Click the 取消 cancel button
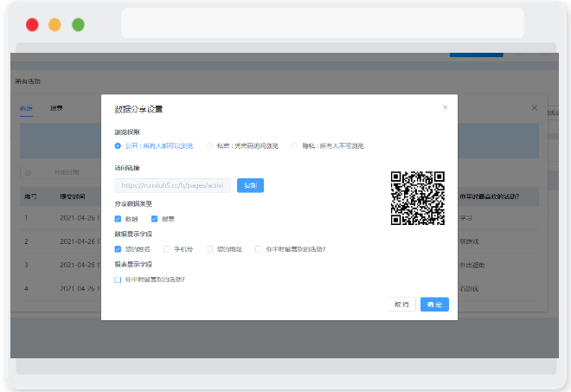Image resolution: width=571 pixels, height=392 pixels. pyautogui.click(x=401, y=305)
